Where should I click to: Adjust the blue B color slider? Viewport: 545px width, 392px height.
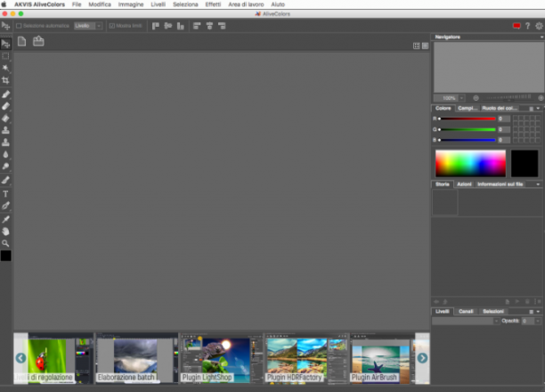click(x=468, y=140)
